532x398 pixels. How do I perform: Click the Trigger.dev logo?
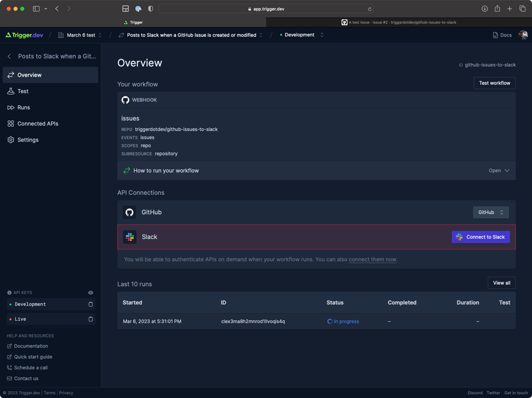pos(24,35)
